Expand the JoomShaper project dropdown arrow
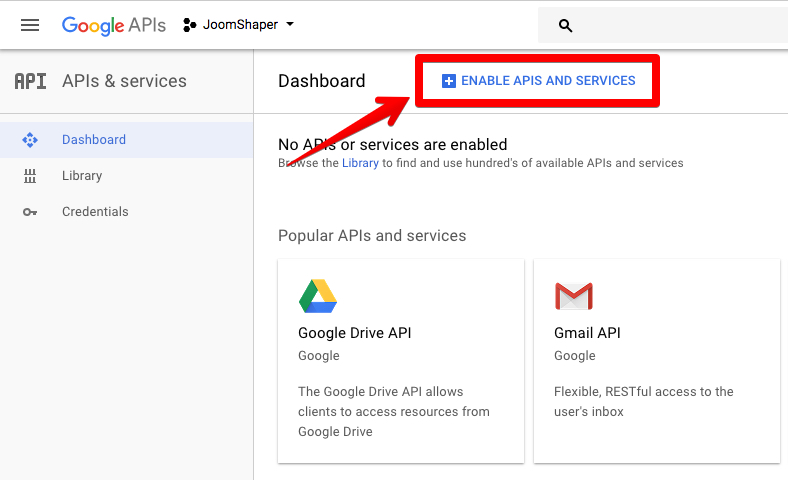The image size is (788, 480). 290,25
